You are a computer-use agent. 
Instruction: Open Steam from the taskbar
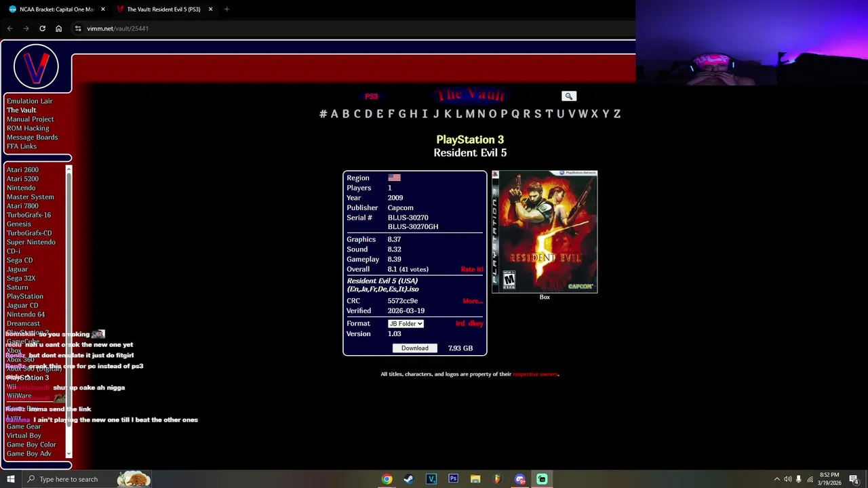[408, 479]
